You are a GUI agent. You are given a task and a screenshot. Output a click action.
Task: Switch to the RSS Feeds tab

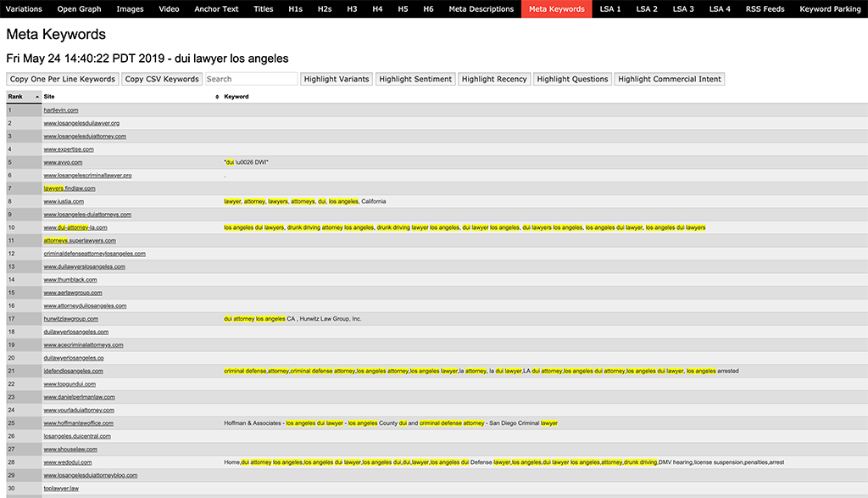point(765,8)
